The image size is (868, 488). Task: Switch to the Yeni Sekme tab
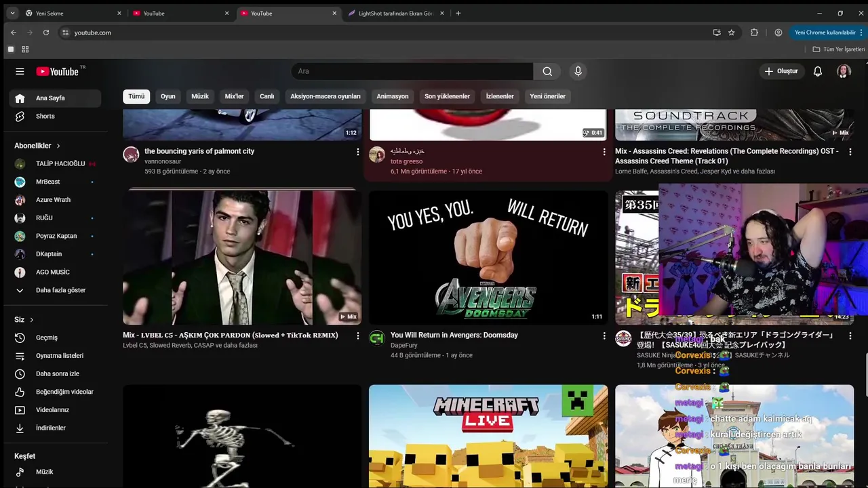point(73,13)
